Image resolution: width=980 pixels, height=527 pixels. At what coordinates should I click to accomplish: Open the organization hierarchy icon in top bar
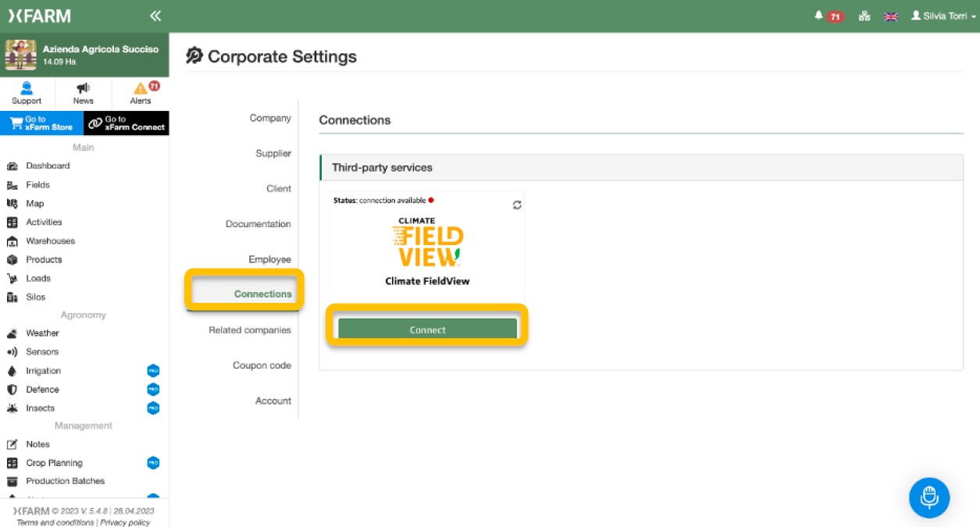[864, 16]
